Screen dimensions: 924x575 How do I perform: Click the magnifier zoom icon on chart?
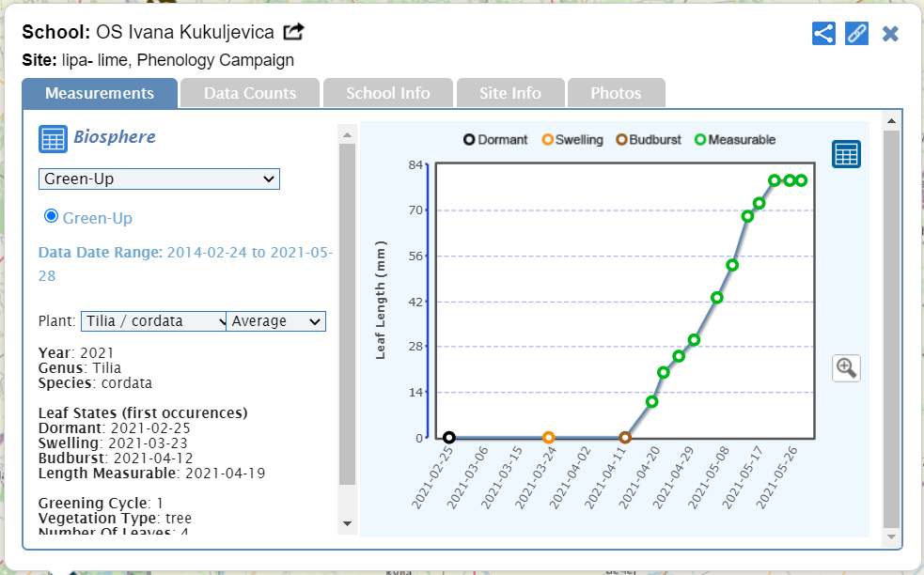[846, 367]
